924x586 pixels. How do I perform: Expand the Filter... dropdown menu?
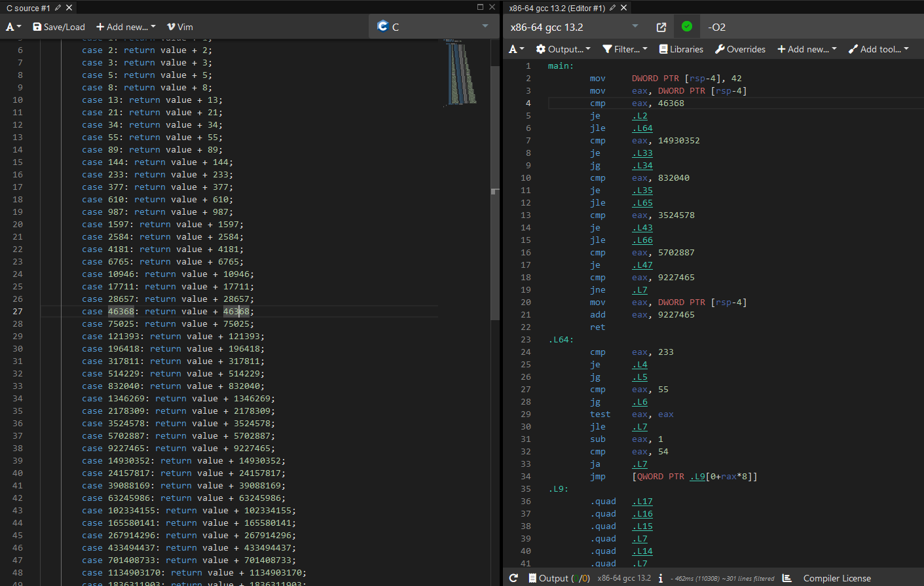(625, 49)
